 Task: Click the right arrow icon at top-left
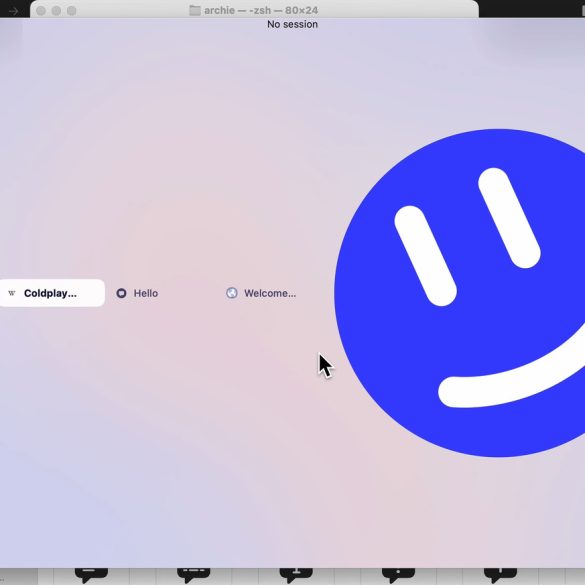point(13,11)
